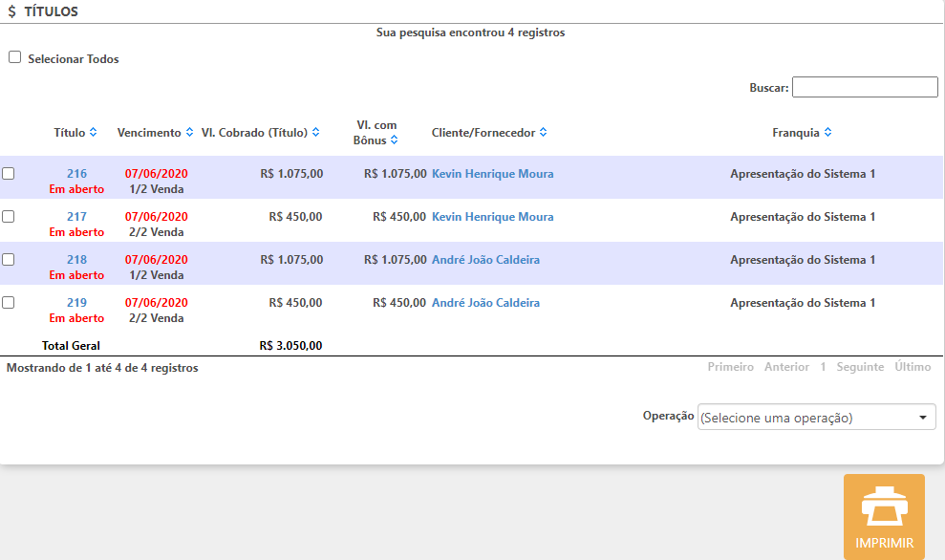Viewport: 945px width, 560px height.
Task: Toggle the checkbox for título 219
Action: [9, 302]
